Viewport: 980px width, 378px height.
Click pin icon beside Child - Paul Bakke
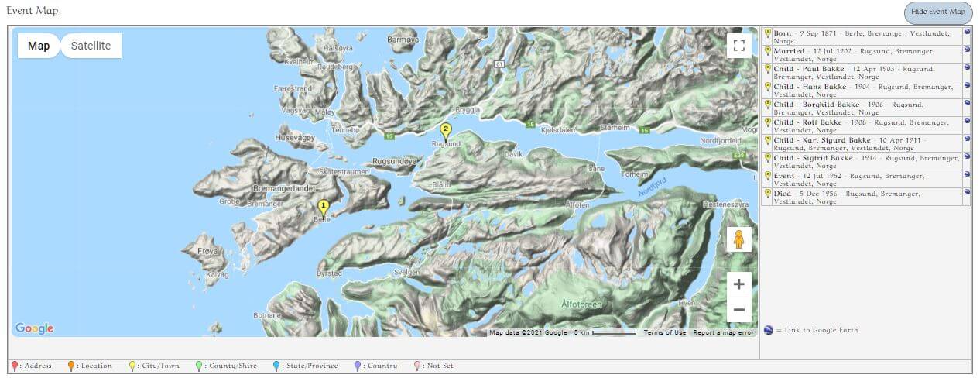pyautogui.click(x=768, y=68)
